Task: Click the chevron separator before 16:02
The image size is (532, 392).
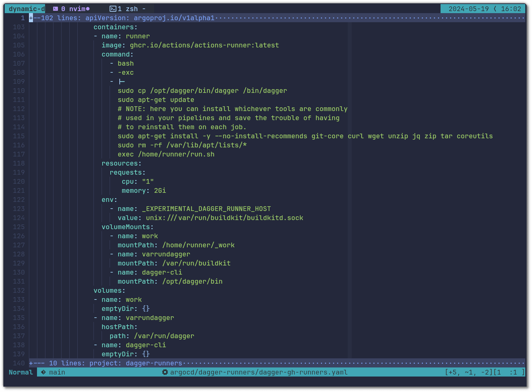Action: [495, 9]
